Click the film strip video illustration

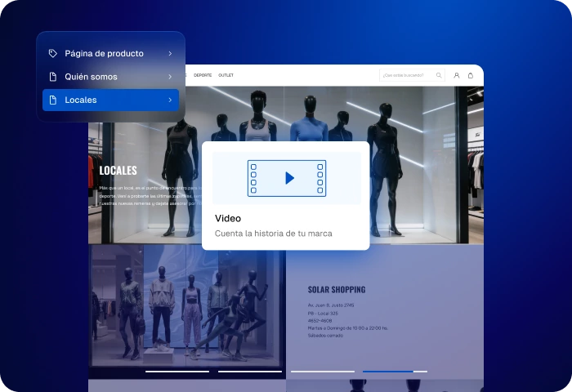click(x=287, y=177)
